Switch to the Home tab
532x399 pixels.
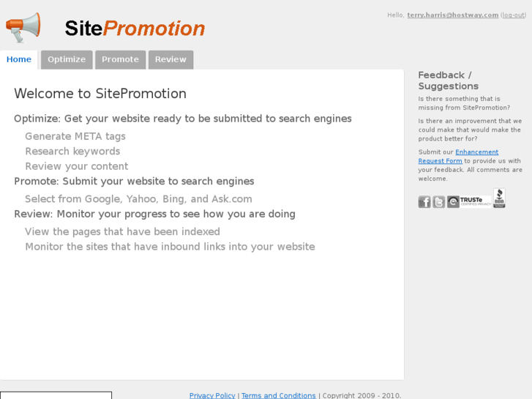19,60
